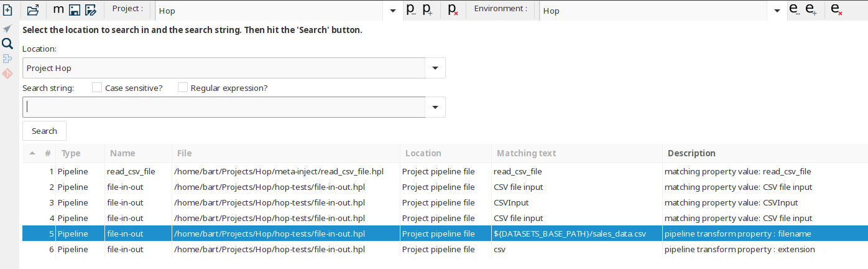The width and height of the screenshot is (868, 269).
Task: Expand the Location dropdown showing Project Hop
Action: click(435, 68)
